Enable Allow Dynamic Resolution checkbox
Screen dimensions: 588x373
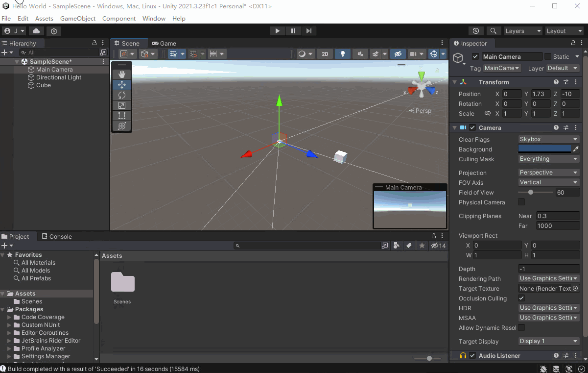(521, 327)
